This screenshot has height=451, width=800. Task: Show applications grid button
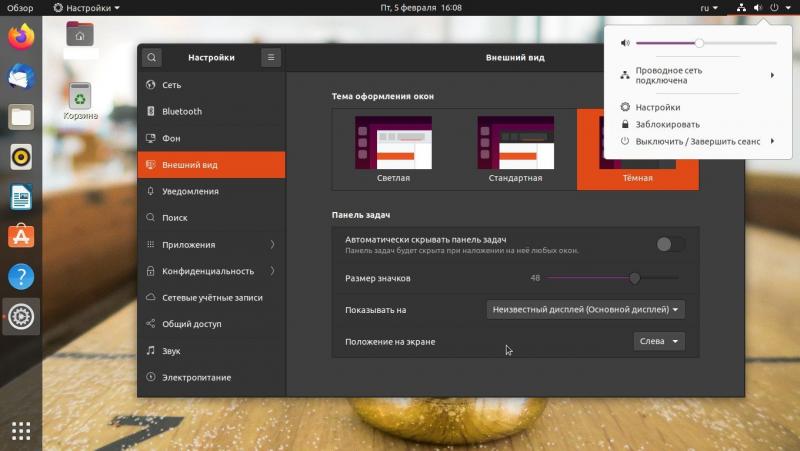[21, 430]
